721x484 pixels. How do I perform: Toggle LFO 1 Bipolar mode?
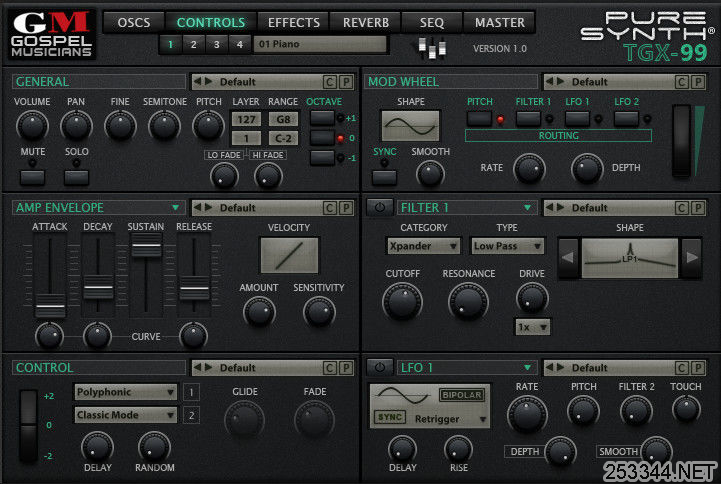[462, 395]
